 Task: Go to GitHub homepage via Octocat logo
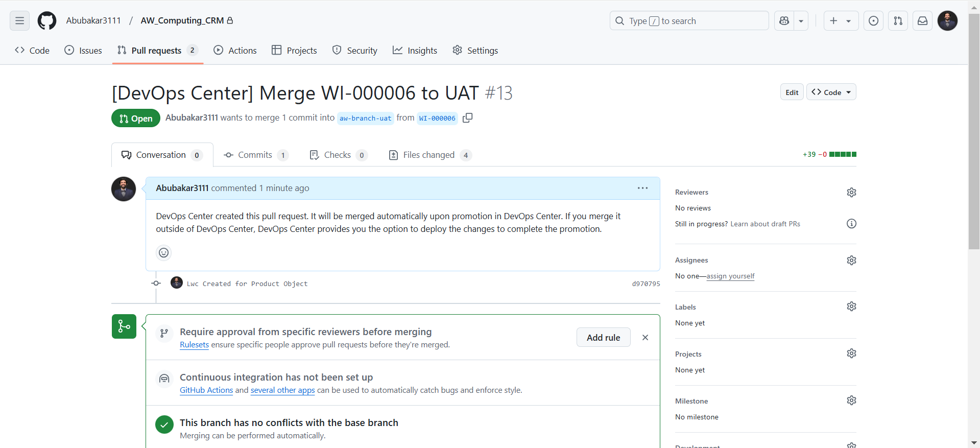coord(47,21)
